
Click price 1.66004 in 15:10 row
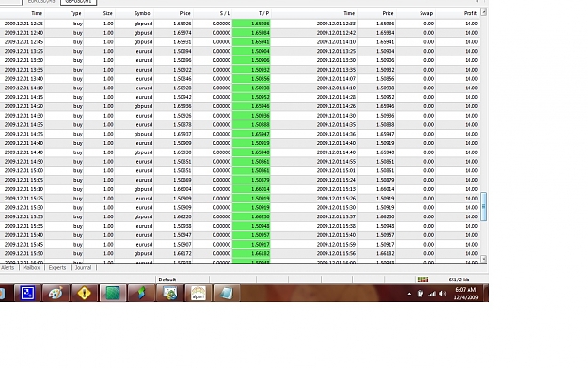click(x=183, y=189)
